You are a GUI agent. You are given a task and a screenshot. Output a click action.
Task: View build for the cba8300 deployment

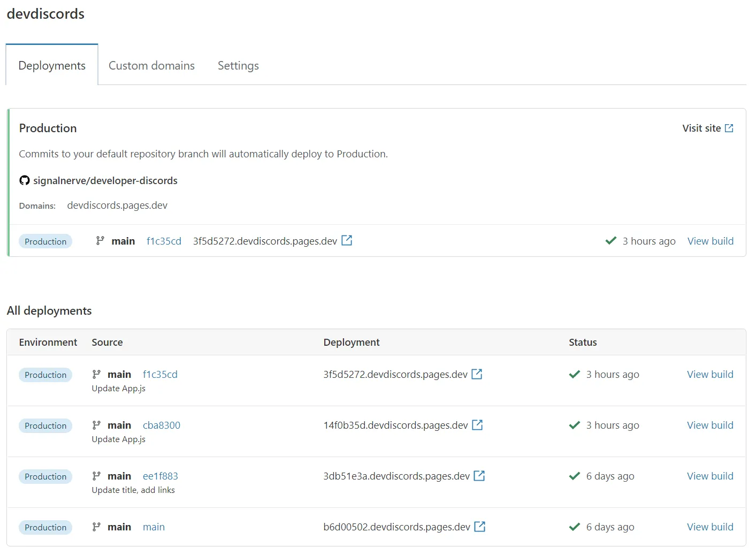710,425
